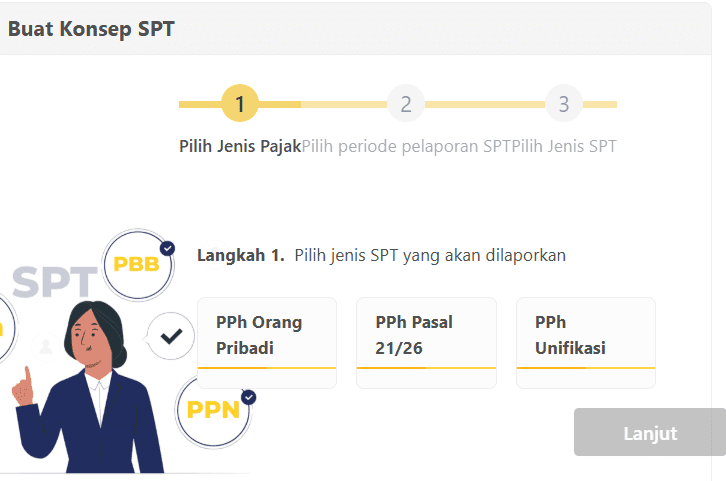Image resolution: width=726 pixels, height=481 pixels.
Task: Click the PBB badge icon
Action: (x=137, y=264)
